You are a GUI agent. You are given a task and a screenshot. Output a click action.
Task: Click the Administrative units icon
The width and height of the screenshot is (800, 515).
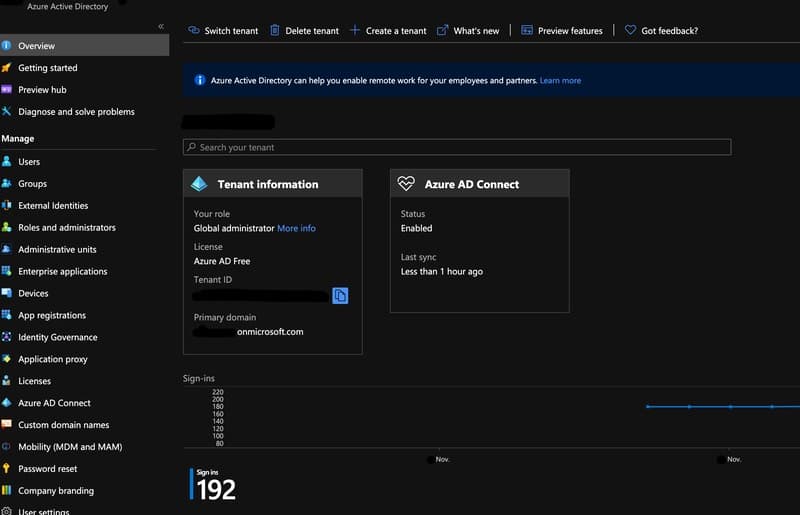click(6, 249)
